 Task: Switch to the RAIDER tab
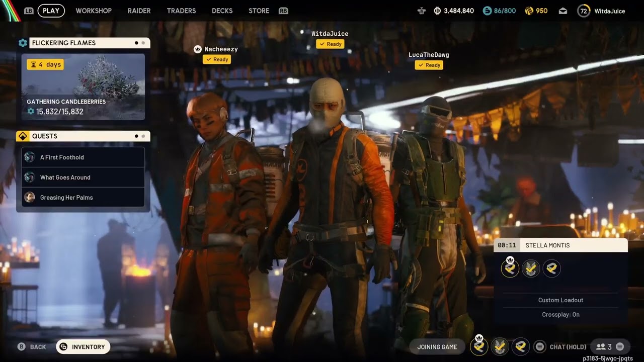[x=139, y=11]
